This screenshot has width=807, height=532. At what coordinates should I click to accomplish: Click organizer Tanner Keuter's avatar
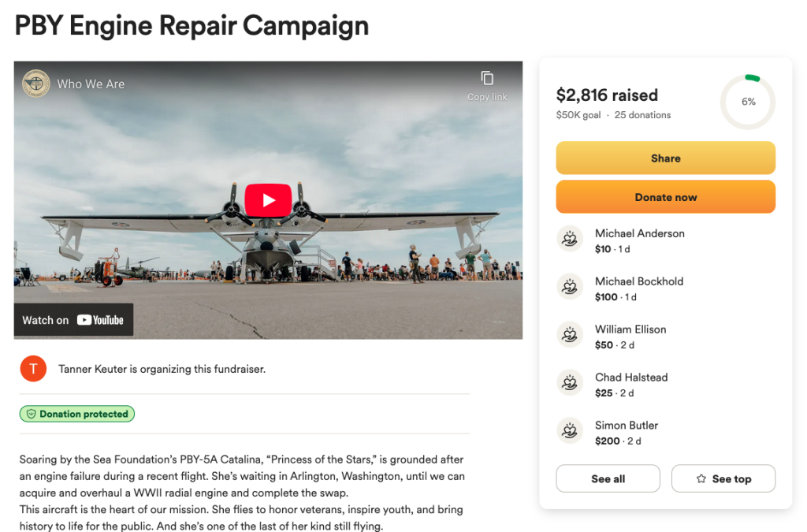click(x=33, y=369)
